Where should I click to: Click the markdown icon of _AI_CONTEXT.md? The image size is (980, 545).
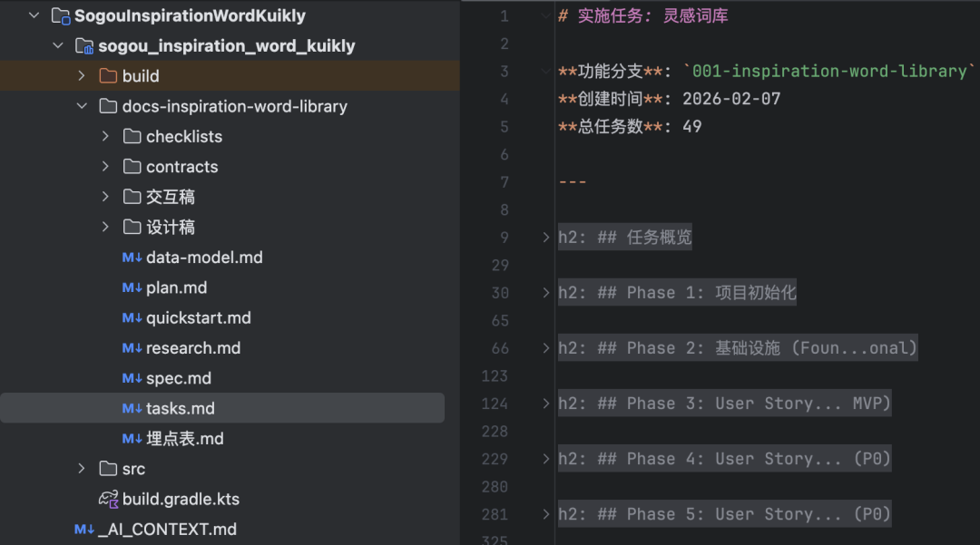pyautogui.click(x=84, y=530)
